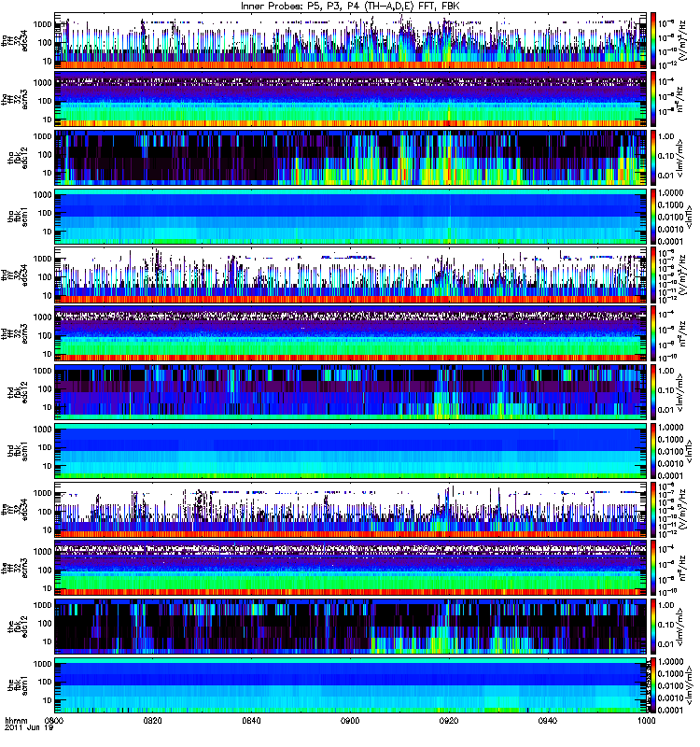Click the 'thd fff 32 scm3' panel label
Screen dimensions: 700x747
(14, 334)
